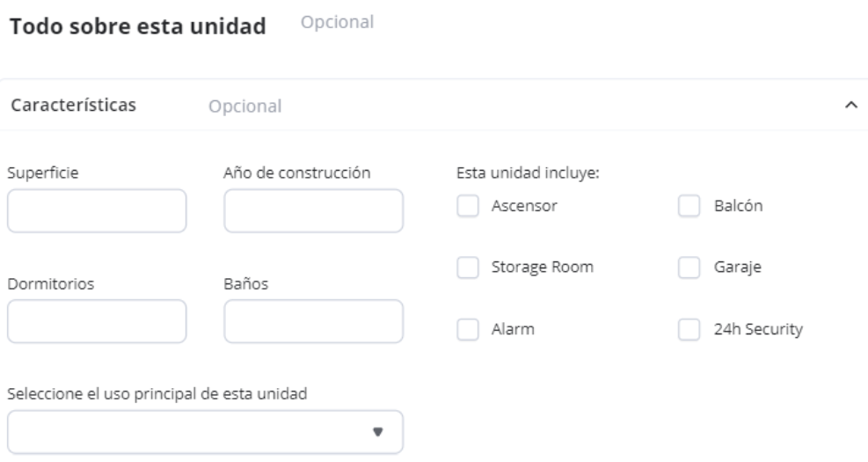Open the main use dropdown arrow
This screenshot has width=868, height=462.
coord(378,432)
